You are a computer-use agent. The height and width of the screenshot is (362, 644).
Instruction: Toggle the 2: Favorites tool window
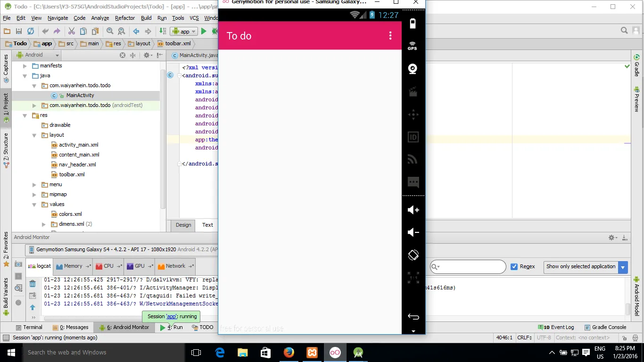click(6, 249)
